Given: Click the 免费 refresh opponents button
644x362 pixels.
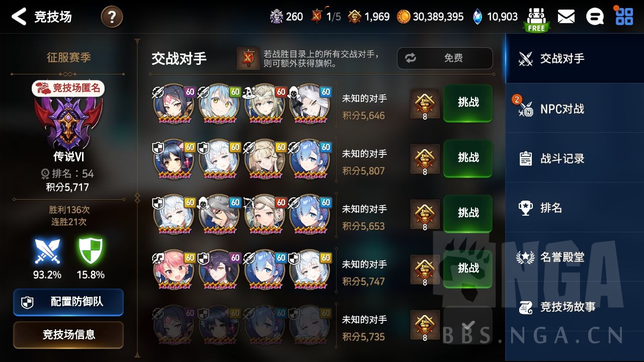Looking at the screenshot, I should pos(445,58).
